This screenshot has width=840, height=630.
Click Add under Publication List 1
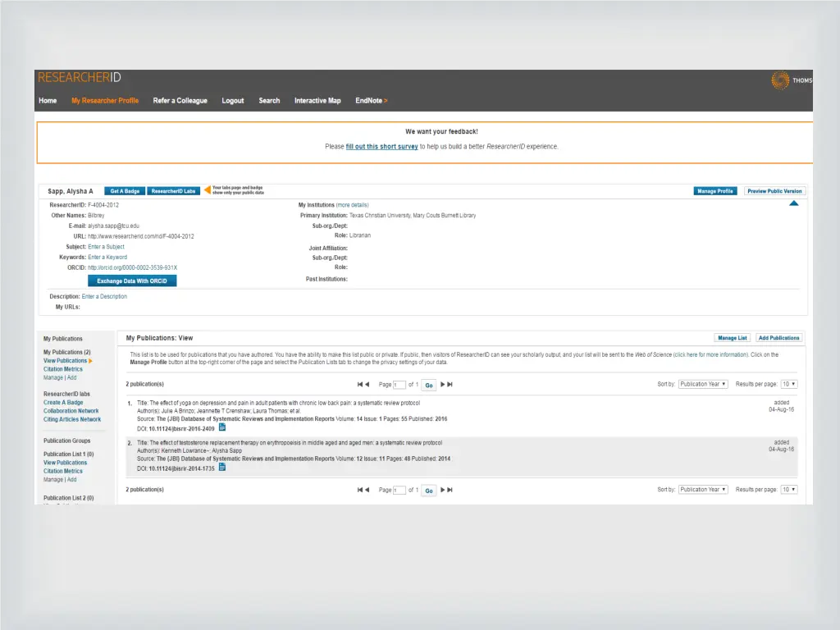pos(72,479)
